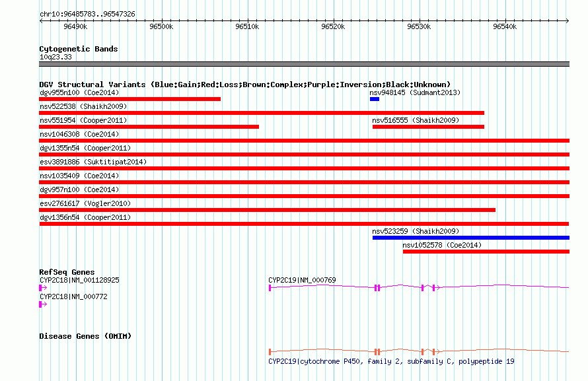The image size is (588, 381).
Task: Open the CYP2C19|NM_000769 gene label
Action: coord(302,280)
